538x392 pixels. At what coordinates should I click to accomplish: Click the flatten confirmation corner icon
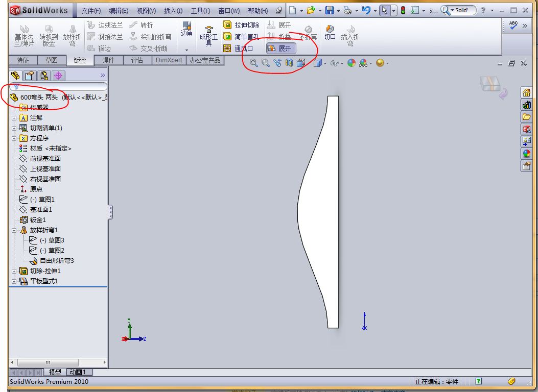pyautogui.click(x=493, y=88)
